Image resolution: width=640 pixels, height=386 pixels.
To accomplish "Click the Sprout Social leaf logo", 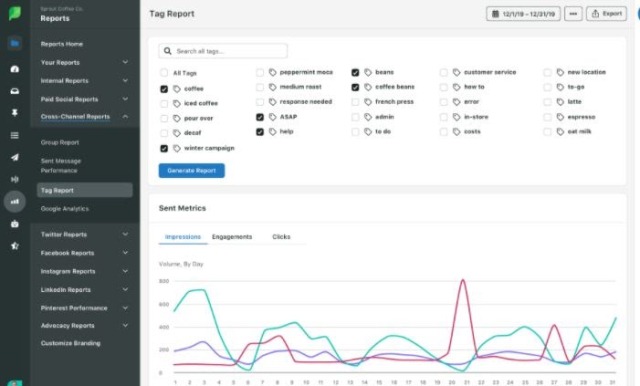I will pos(15,13).
